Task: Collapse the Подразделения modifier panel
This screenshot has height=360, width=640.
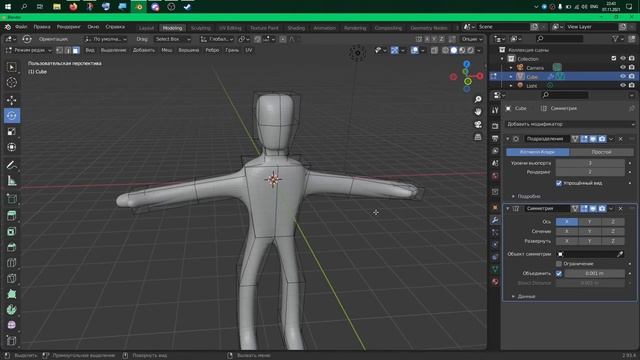Action: pos(508,139)
